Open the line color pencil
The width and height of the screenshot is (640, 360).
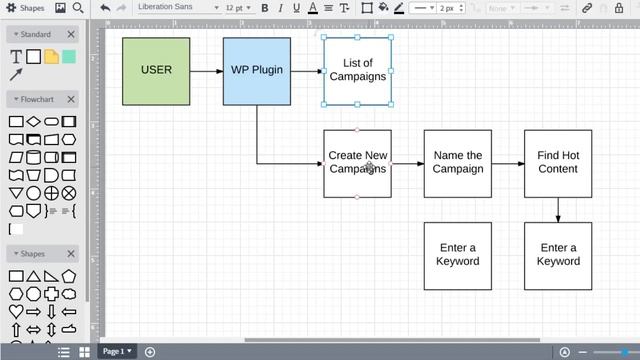[399, 8]
